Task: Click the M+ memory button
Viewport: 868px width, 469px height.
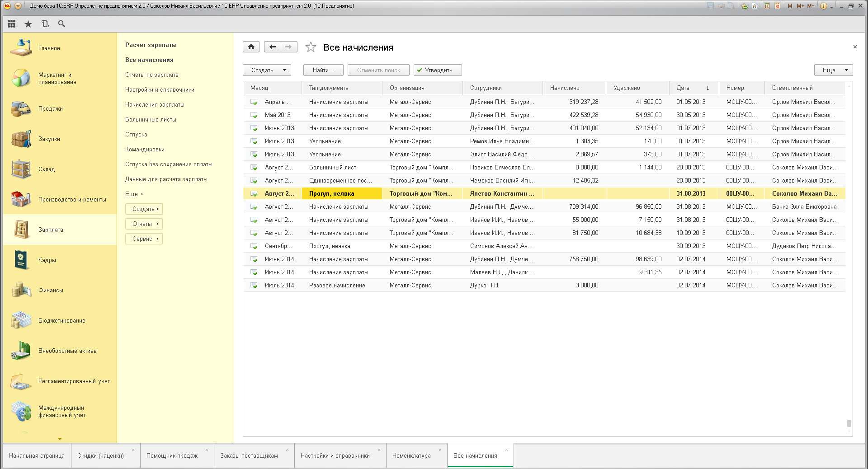Action: pos(800,6)
